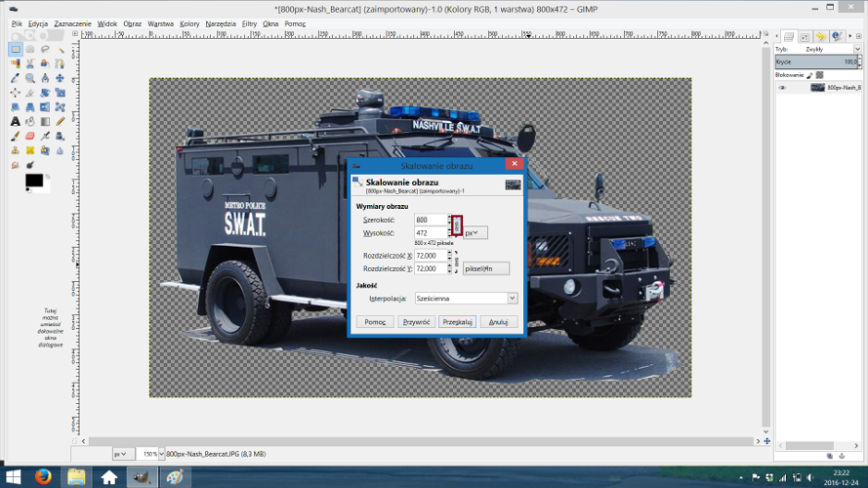
Task: Open the dock tab configuration menu
Action: [858, 36]
